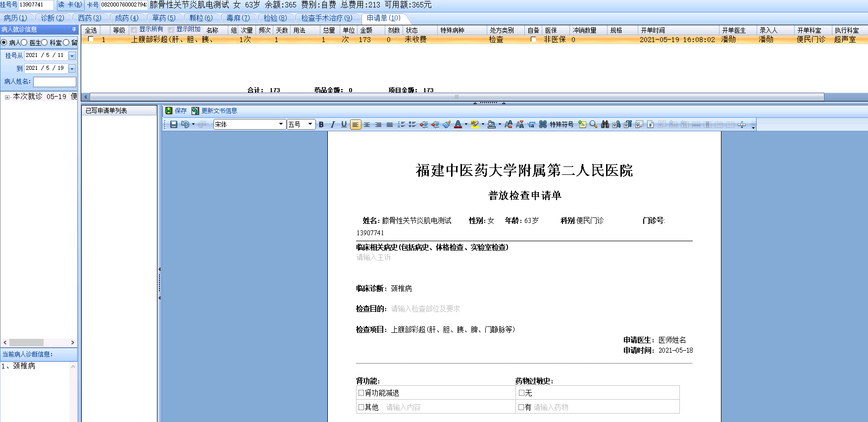Click the superscript AA icon
The width and height of the screenshot is (868, 422).
(509, 124)
